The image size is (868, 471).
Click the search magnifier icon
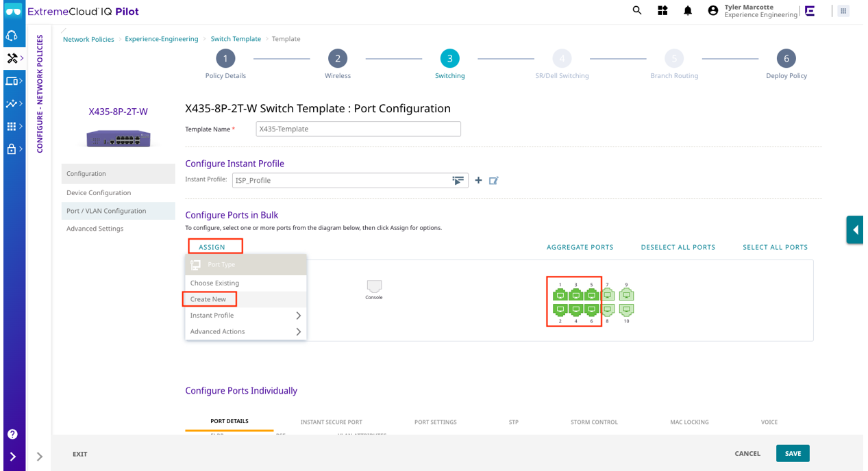click(x=636, y=10)
